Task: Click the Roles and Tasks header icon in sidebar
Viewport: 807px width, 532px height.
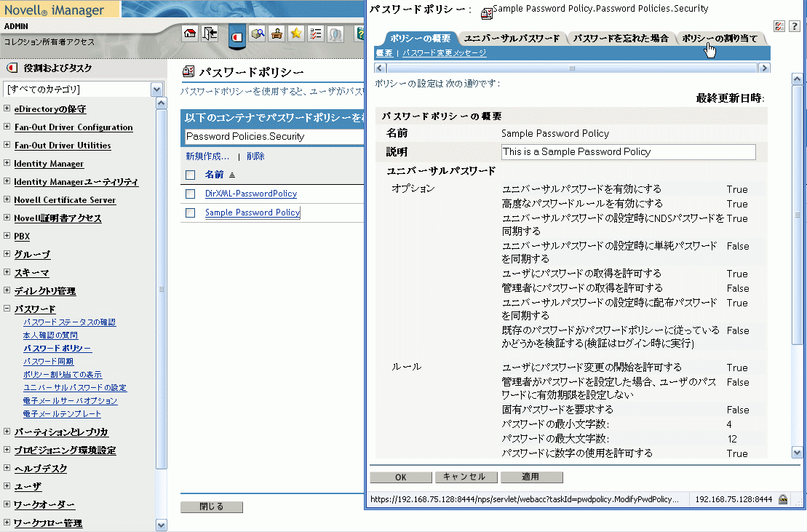Action: click(12, 68)
